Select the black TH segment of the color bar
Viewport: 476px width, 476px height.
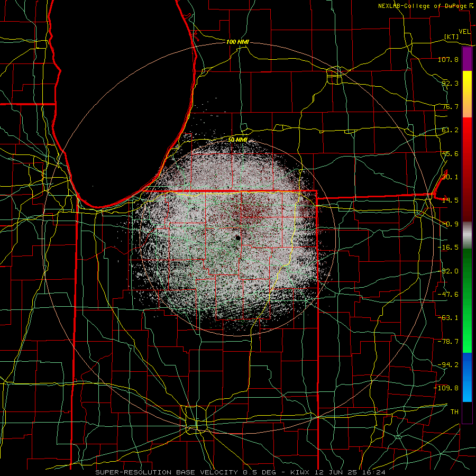tap(467, 412)
